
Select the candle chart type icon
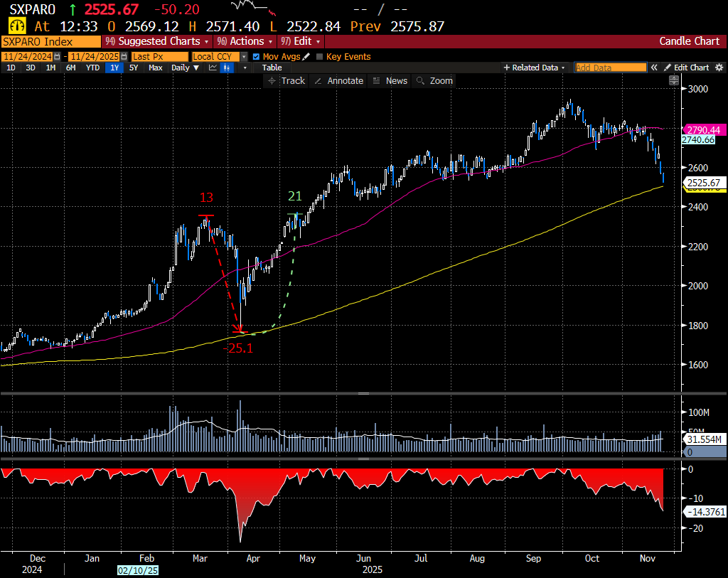pos(227,68)
